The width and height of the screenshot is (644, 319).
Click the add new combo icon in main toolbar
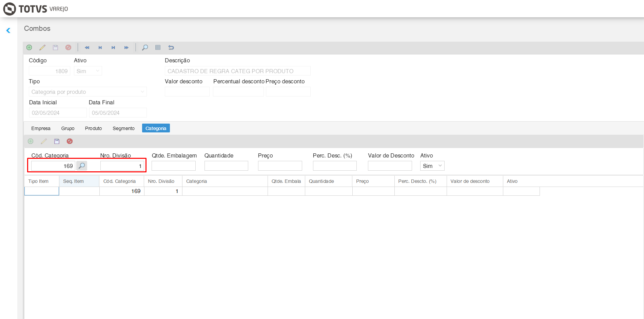point(29,47)
